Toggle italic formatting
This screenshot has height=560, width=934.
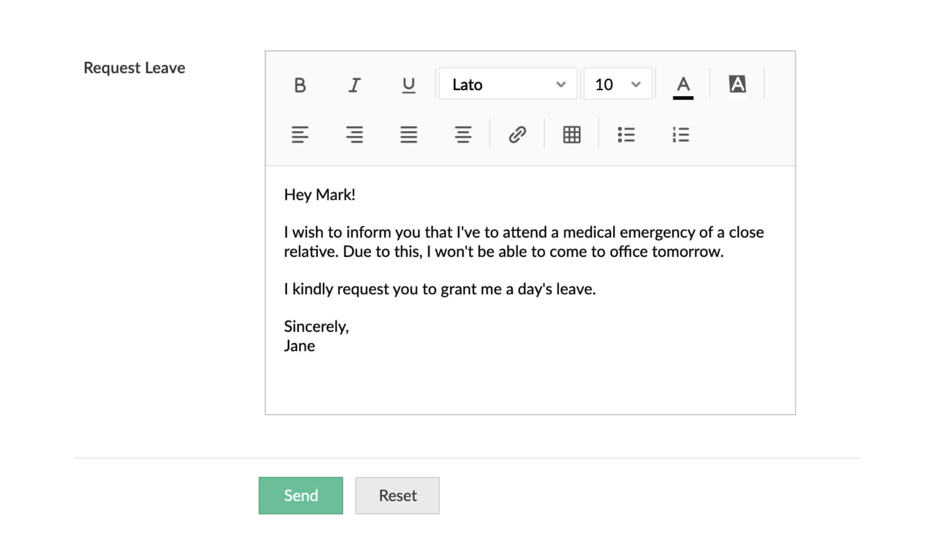[x=354, y=85]
